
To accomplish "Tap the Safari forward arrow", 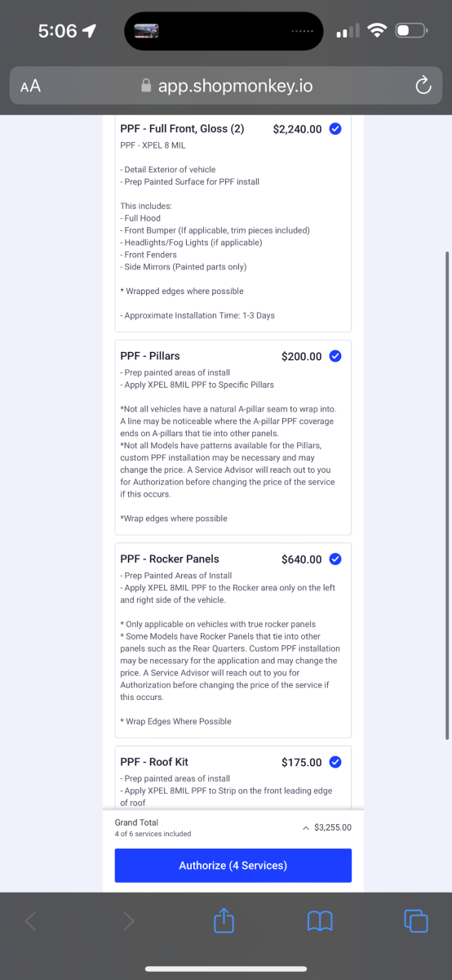I will tap(128, 921).
